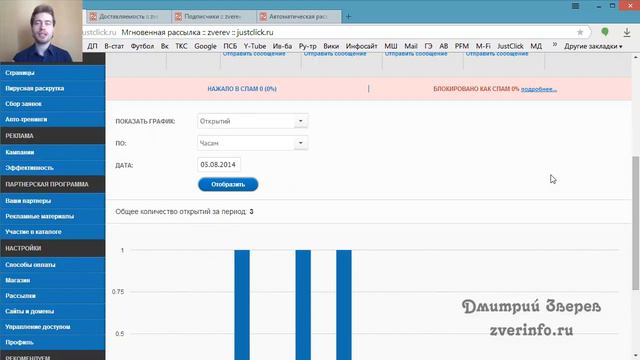The width and height of the screenshot is (640, 360).
Task: Open Рекламные материалы in the sidebar
Action: click(53, 216)
